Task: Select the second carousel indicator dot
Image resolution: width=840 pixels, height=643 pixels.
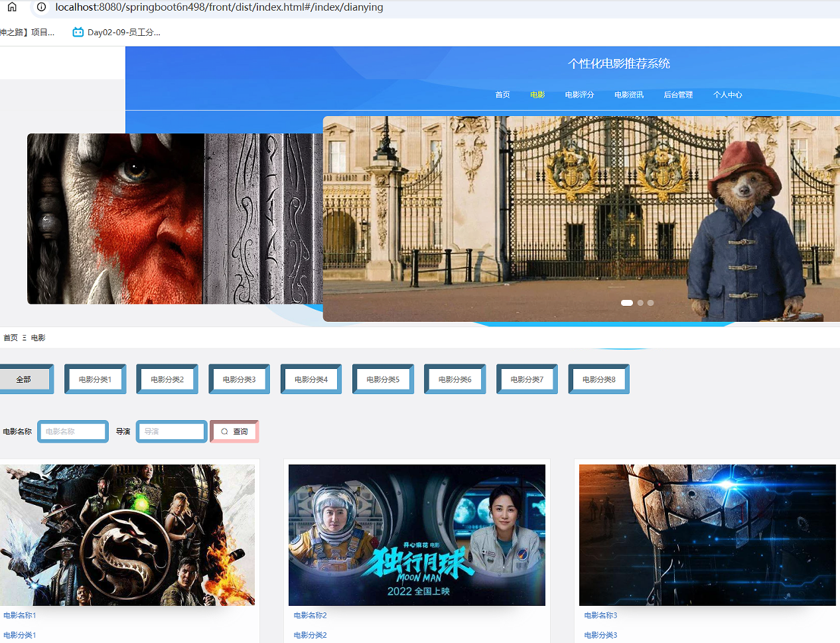Action: click(640, 303)
